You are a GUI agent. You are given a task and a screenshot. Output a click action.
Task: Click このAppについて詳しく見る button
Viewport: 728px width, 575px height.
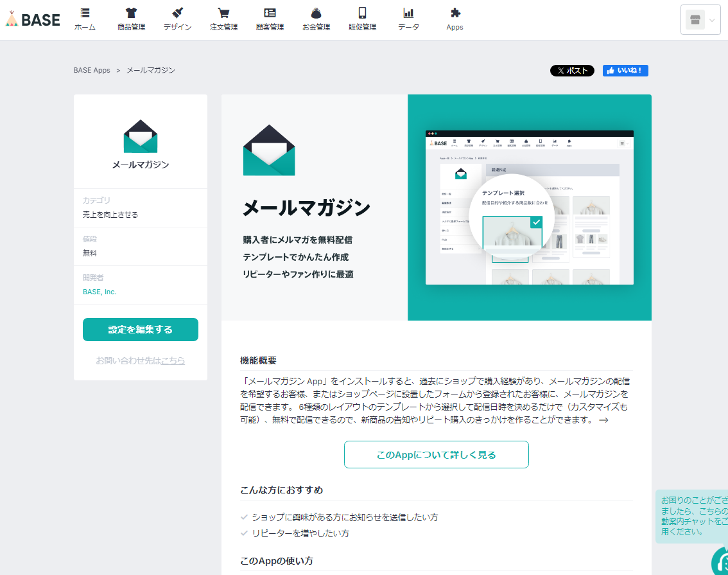click(437, 455)
